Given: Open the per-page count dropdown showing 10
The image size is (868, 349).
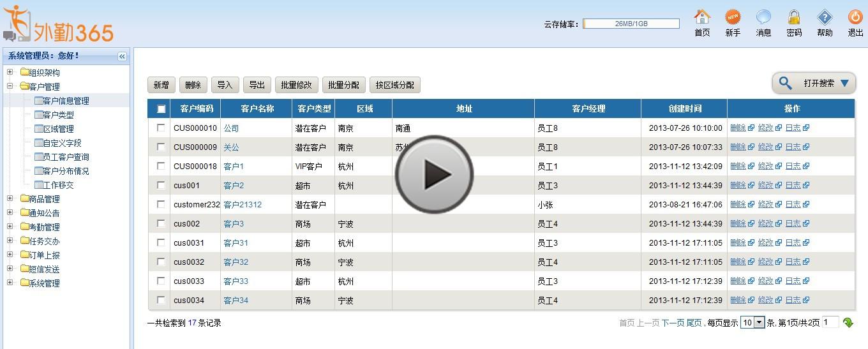Looking at the screenshot, I should pyautogui.click(x=752, y=323).
